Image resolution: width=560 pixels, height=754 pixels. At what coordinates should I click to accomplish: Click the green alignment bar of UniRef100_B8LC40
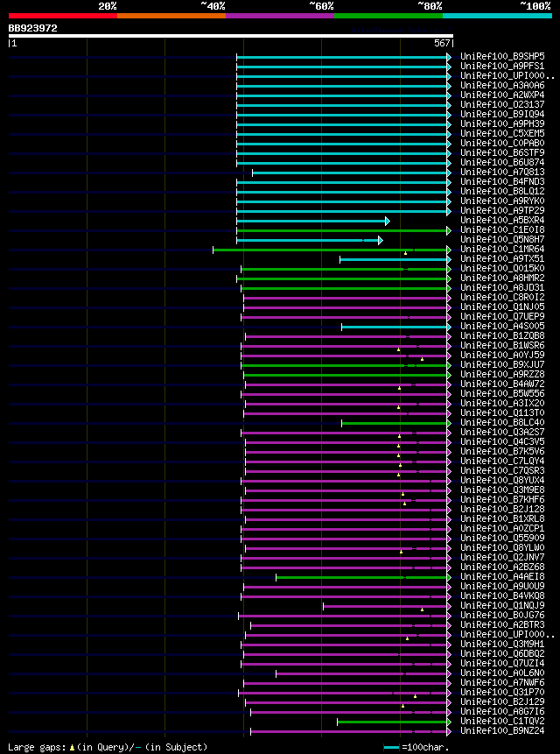coord(396,423)
